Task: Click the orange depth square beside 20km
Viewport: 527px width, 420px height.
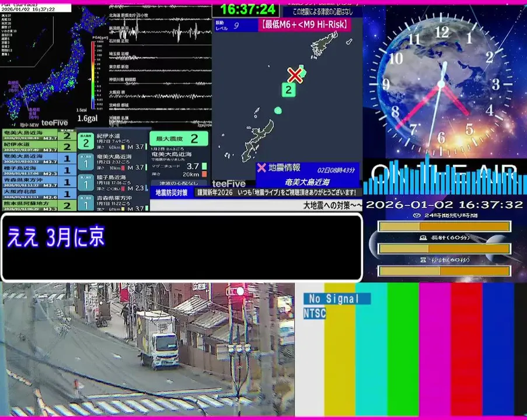Action: [204, 174]
